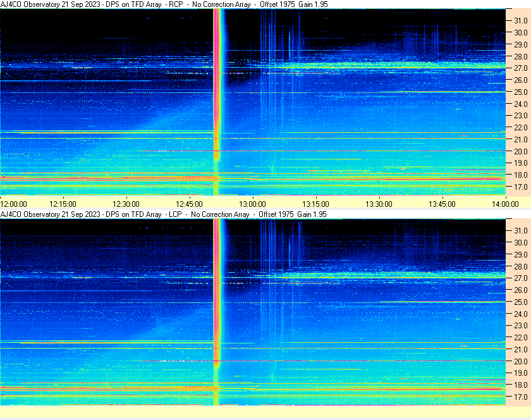This screenshot has height=420, width=531.
Task: Click the 12:30:00 time axis label
Action: point(126,204)
